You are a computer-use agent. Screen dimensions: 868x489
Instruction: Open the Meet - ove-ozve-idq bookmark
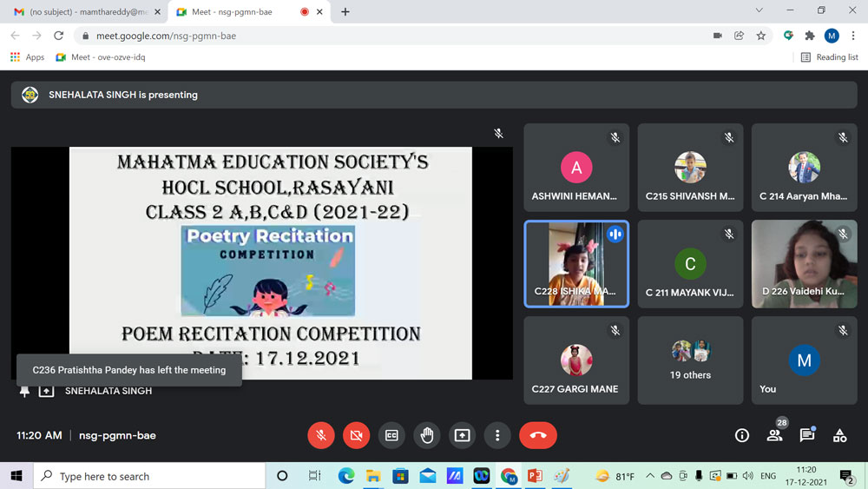(x=100, y=57)
